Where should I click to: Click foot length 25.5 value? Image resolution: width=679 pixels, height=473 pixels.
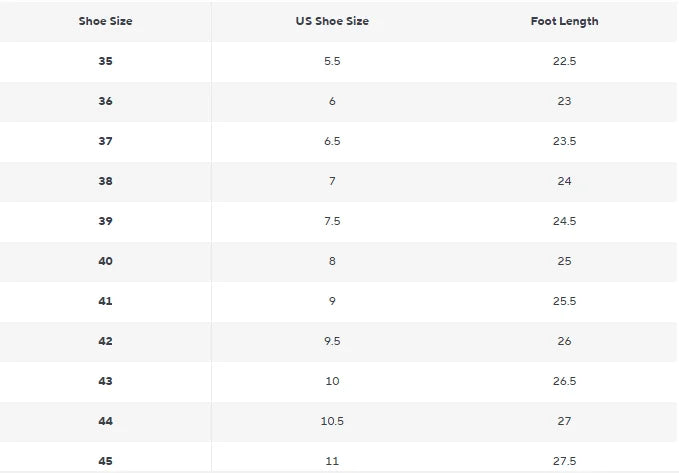click(564, 301)
